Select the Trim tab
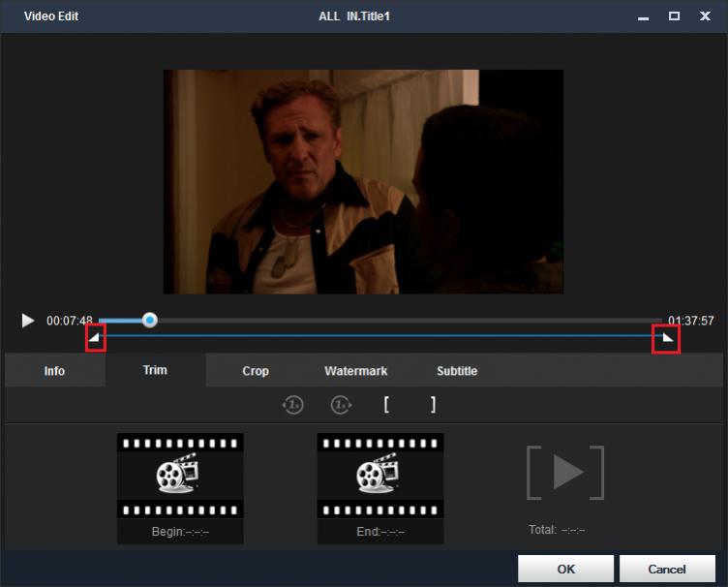This screenshot has height=587, width=728. 155,370
